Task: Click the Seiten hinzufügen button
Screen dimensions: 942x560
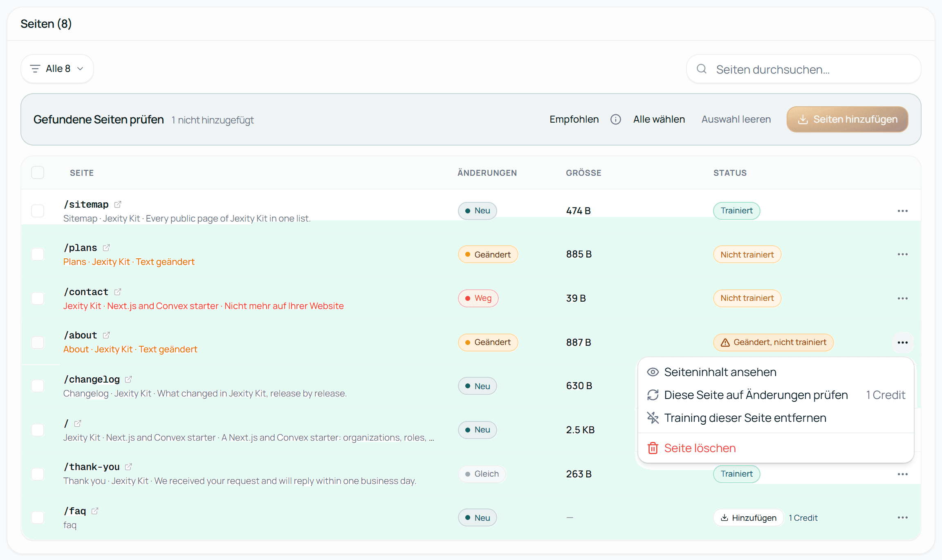Action: [x=847, y=119]
